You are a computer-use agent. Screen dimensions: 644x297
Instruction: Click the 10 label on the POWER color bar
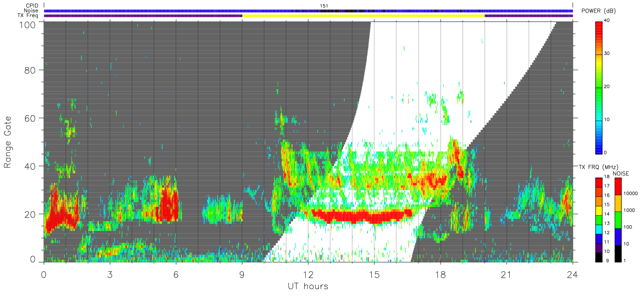(x=607, y=120)
